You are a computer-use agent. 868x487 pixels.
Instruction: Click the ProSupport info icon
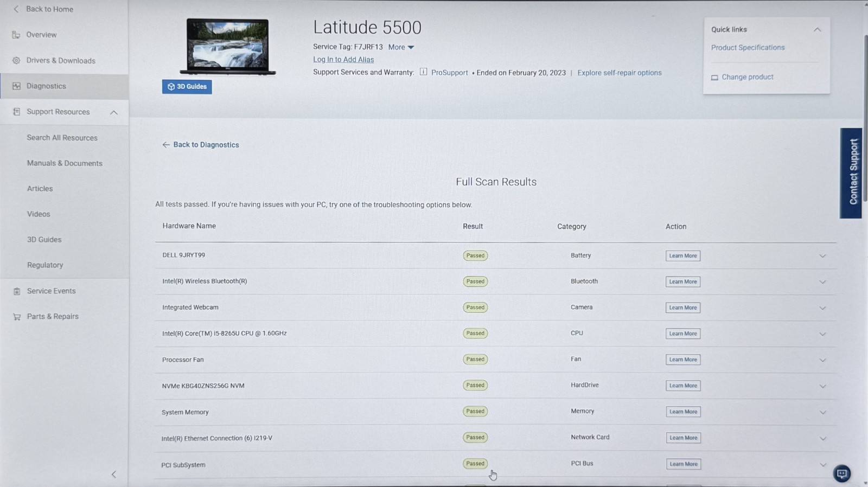pyautogui.click(x=423, y=72)
